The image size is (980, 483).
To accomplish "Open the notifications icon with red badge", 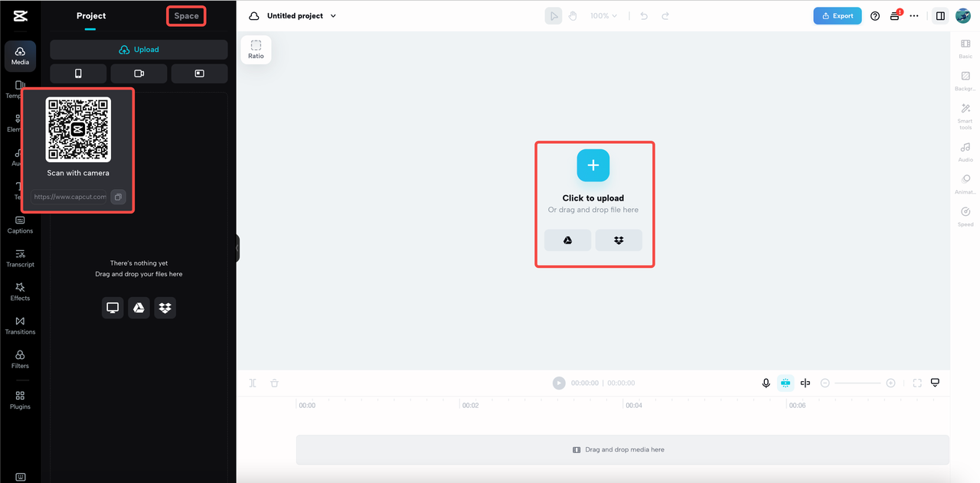I will coord(895,15).
